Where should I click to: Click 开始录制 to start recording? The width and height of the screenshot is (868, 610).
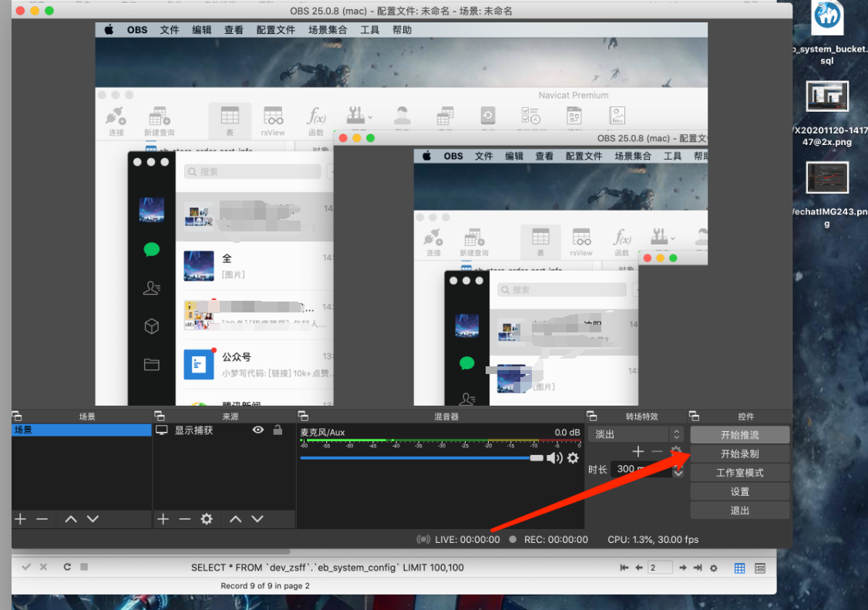(739, 453)
